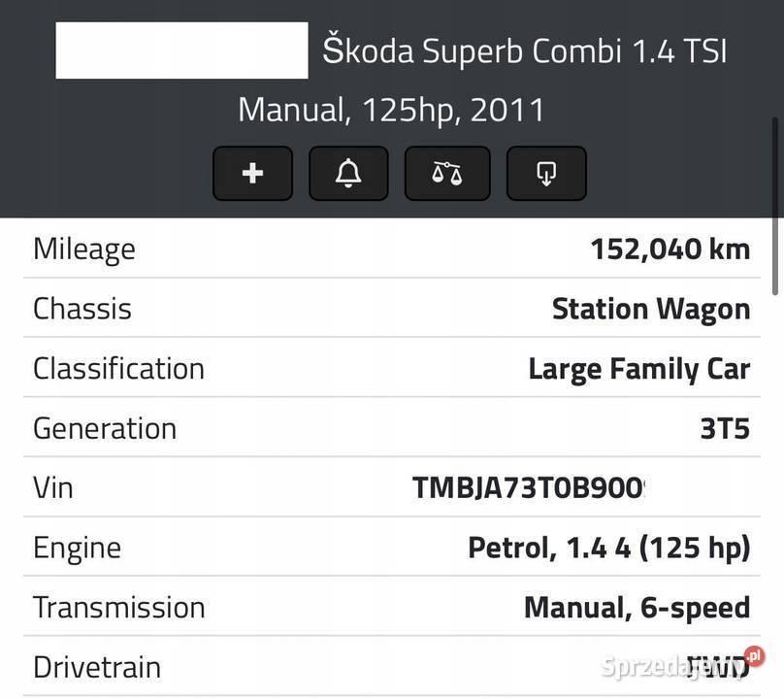This screenshot has width=784, height=699.
Task: Click the Generation value 3T5
Action: point(725,426)
